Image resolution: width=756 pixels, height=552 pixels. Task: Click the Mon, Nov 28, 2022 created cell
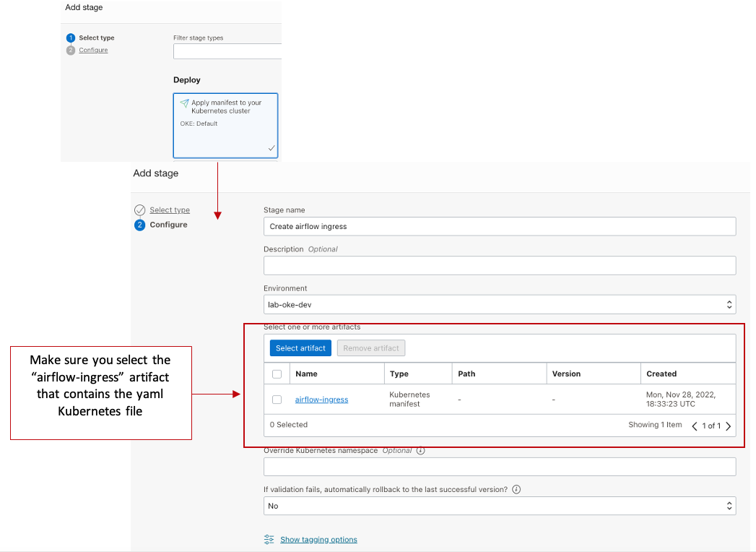pyautogui.click(x=681, y=399)
